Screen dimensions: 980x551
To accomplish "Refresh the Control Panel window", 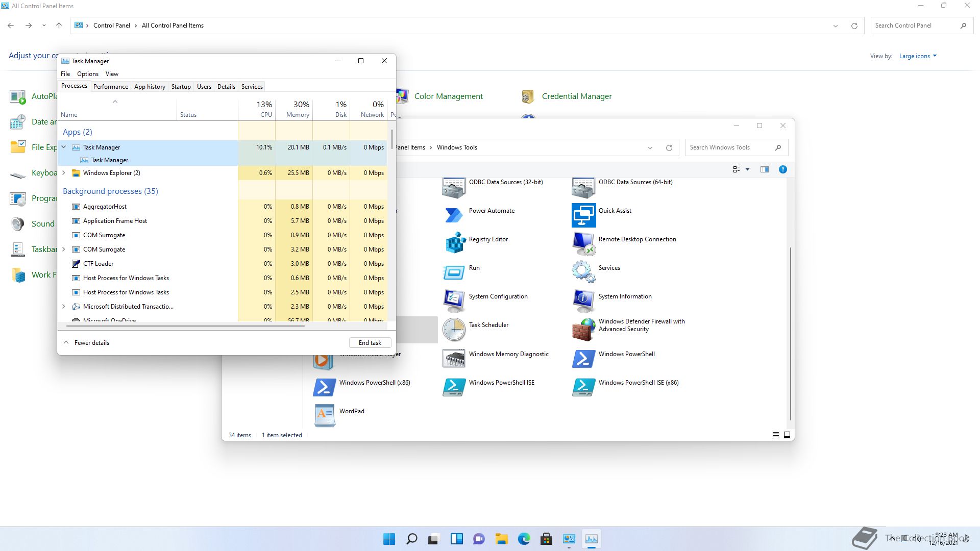I will [x=854, y=26].
